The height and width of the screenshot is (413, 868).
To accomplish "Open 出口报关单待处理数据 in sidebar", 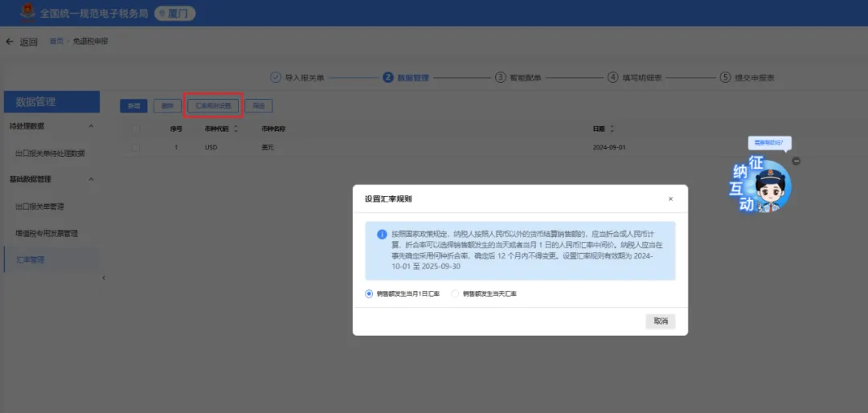I will pyautogui.click(x=51, y=153).
